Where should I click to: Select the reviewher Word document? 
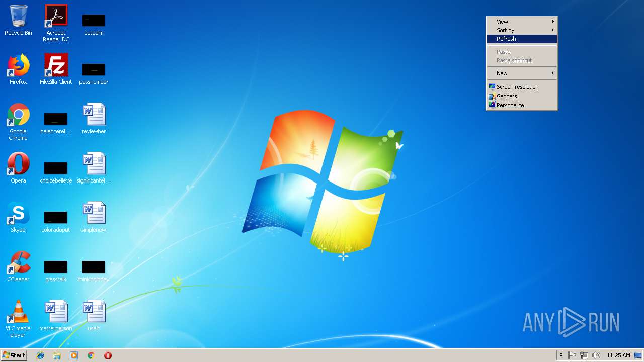pyautogui.click(x=94, y=119)
